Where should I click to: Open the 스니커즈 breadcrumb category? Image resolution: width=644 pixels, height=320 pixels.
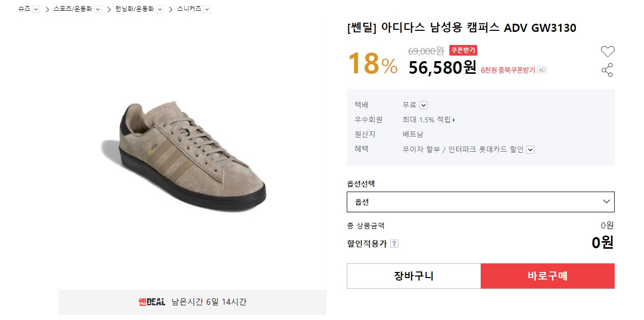click(189, 9)
